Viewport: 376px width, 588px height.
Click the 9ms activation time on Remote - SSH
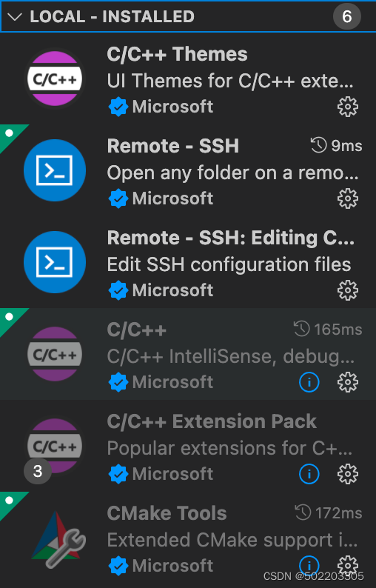point(336,145)
